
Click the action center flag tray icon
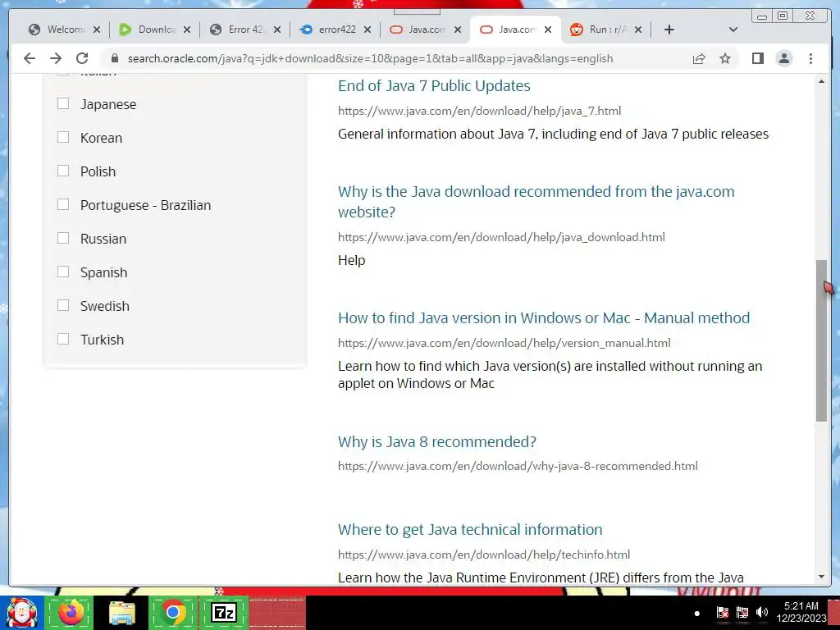tap(722, 612)
